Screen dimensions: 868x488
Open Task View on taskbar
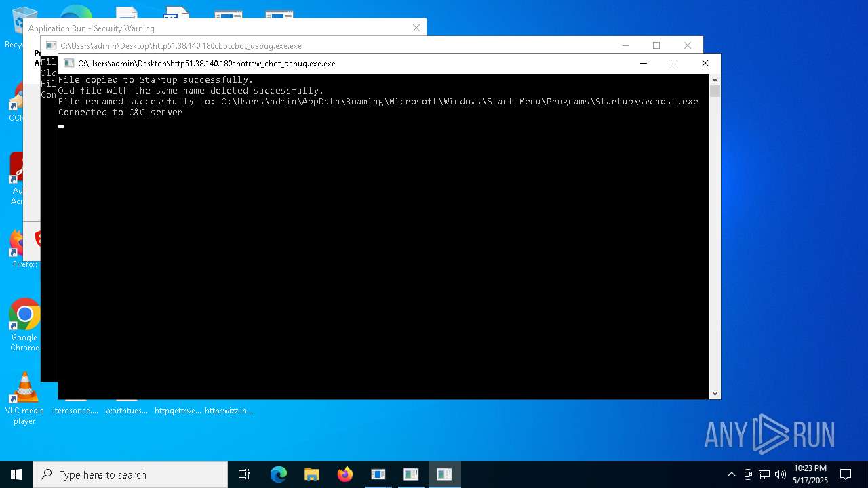[244, 474]
